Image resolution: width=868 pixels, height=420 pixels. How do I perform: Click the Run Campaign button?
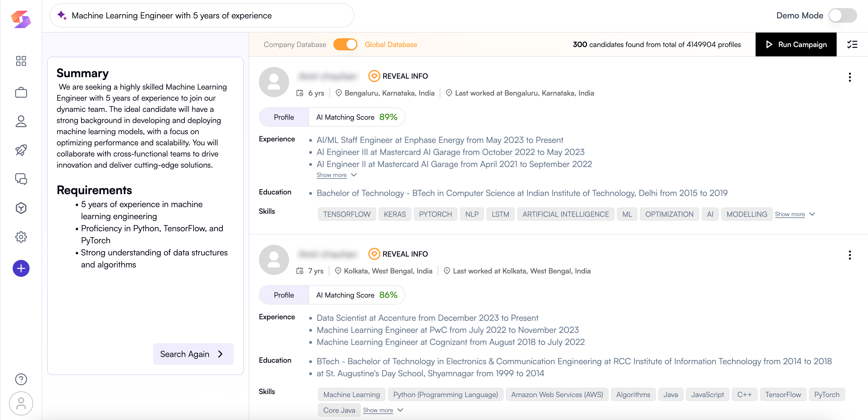tap(796, 45)
